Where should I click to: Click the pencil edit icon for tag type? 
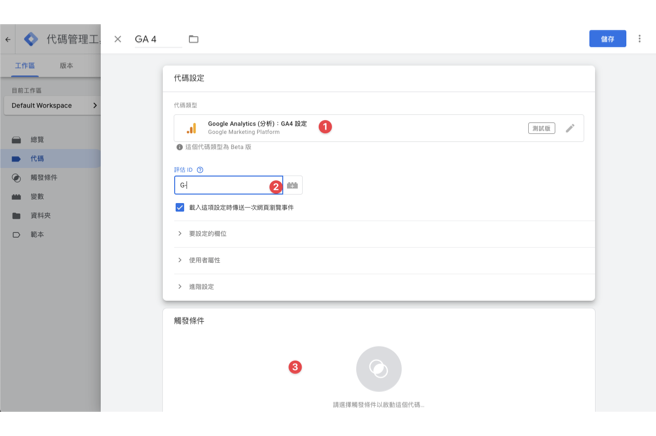point(570,128)
